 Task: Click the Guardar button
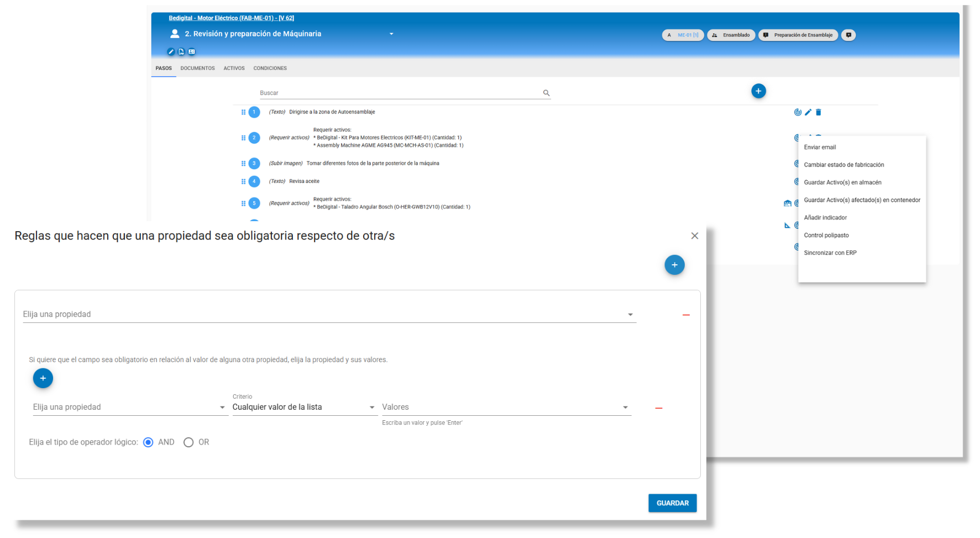click(x=672, y=503)
